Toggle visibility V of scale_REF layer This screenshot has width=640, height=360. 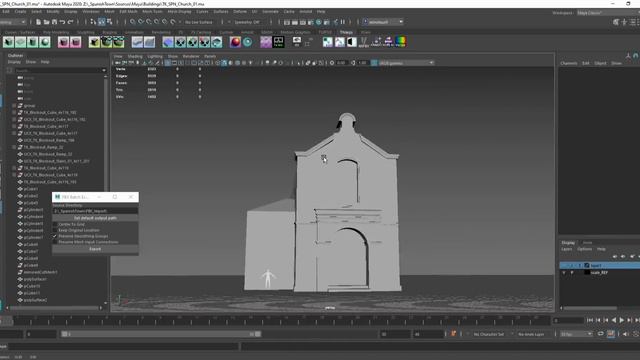point(564,272)
